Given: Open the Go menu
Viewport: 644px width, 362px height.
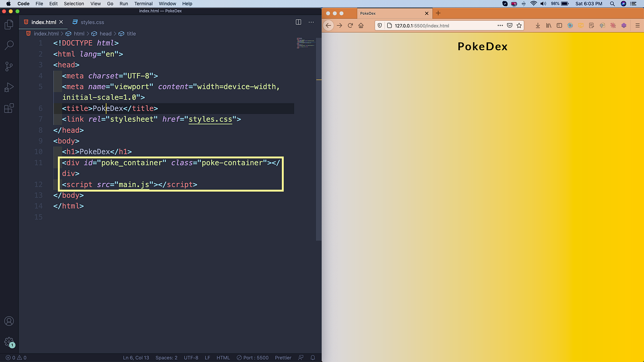Looking at the screenshot, I should click(110, 4).
